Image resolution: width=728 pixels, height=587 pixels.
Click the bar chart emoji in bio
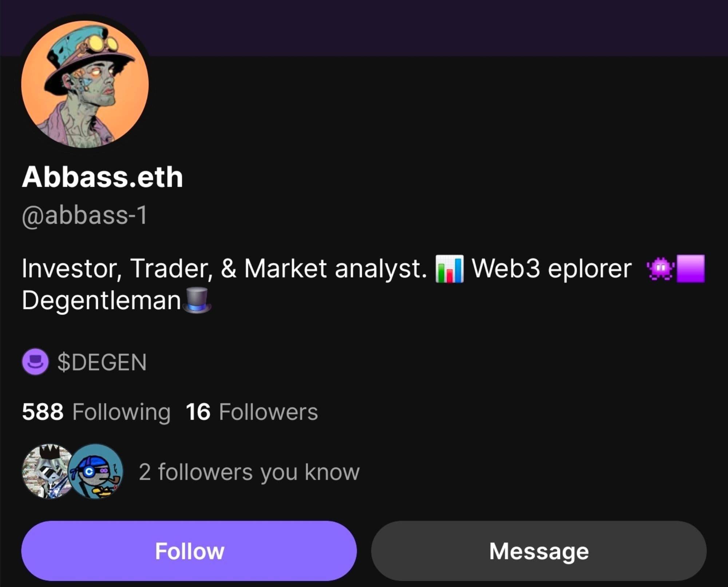pyautogui.click(x=450, y=269)
